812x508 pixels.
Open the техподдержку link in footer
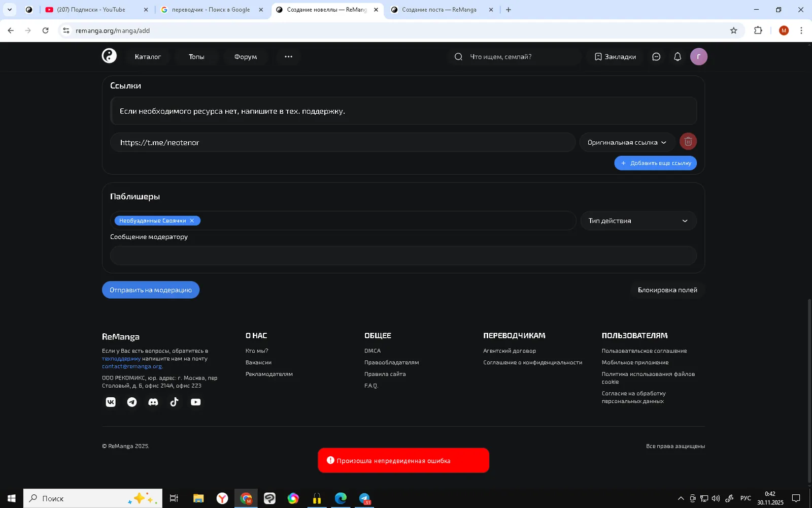click(x=121, y=359)
